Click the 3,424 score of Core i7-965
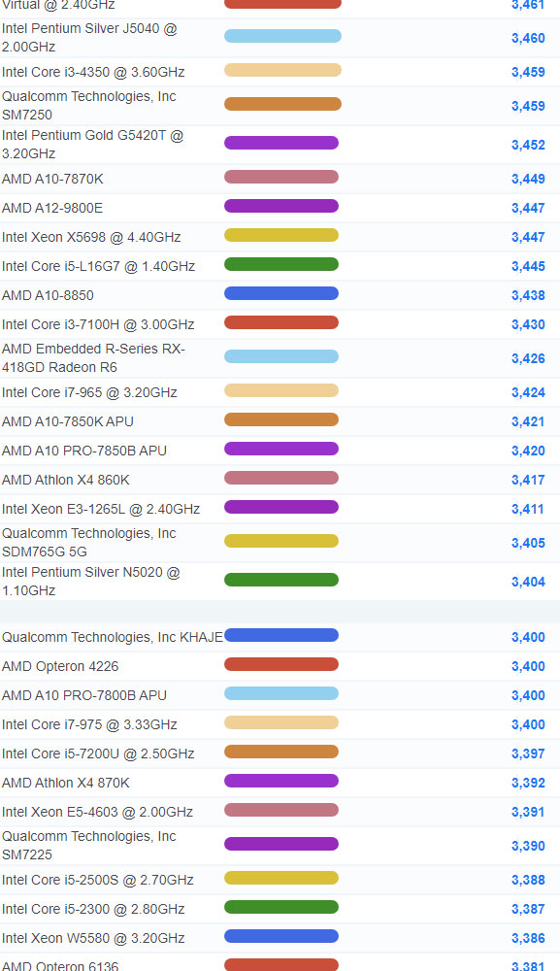Viewport: 560px width, 971px height. coord(528,392)
